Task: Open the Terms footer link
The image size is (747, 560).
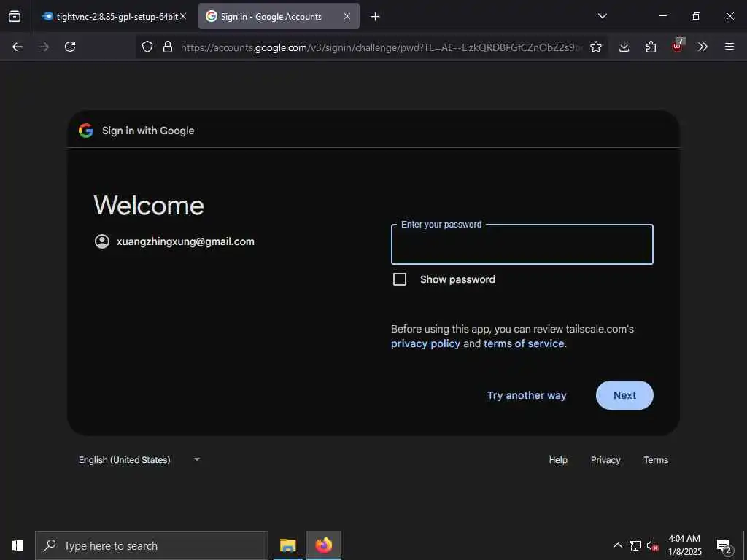Action: [x=656, y=460]
